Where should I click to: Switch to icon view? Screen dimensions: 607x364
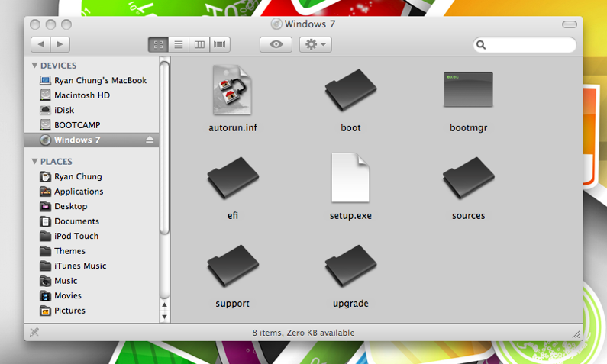point(158,44)
